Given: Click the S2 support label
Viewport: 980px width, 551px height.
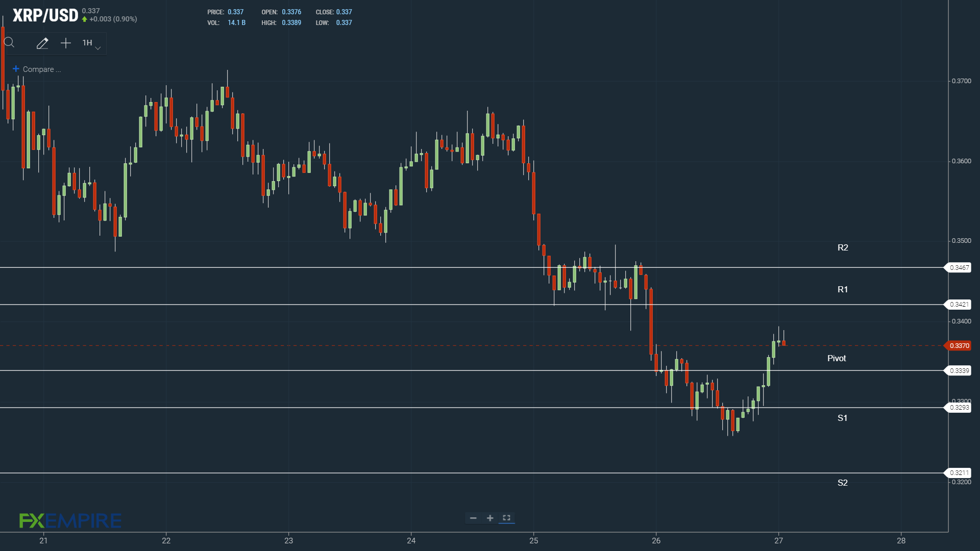Looking at the screenshot, I should click(843, 483).
